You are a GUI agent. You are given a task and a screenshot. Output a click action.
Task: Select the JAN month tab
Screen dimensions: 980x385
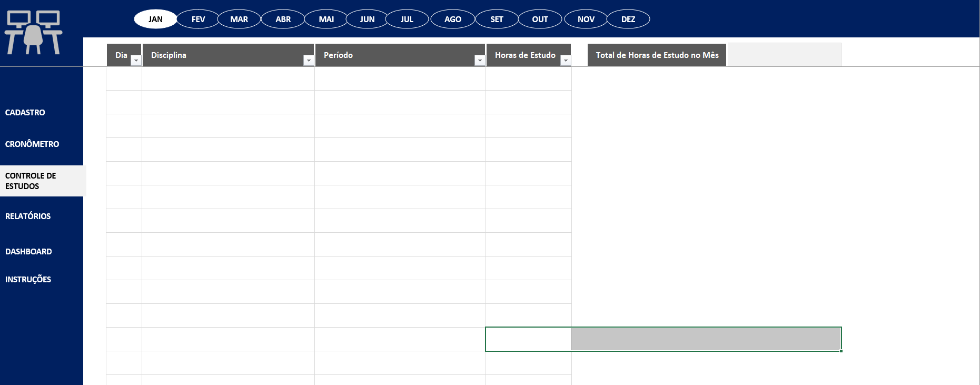155,19
